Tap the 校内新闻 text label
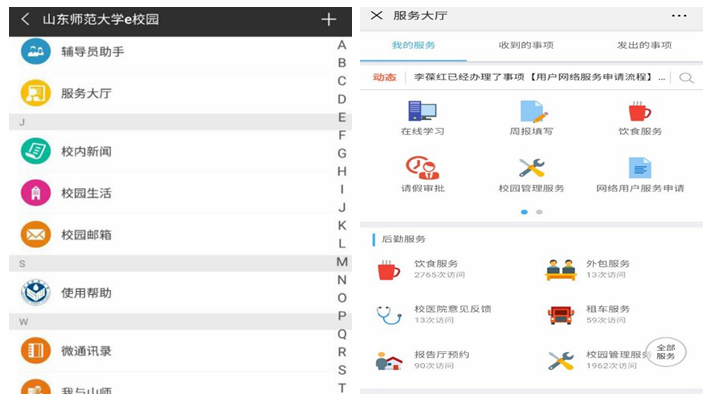Viewport: 712px width, 400px height. tap(86, 151)
